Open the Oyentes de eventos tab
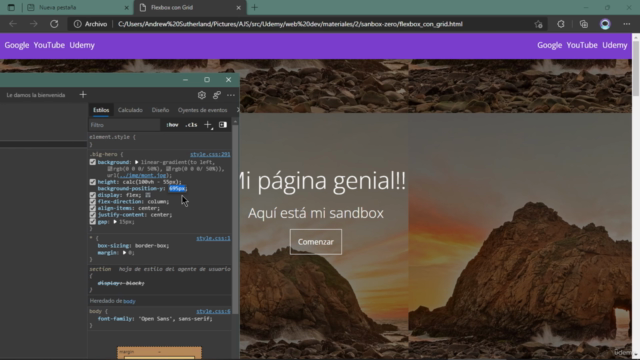Viewport: 640px width, 360px height. coord(202,110)
